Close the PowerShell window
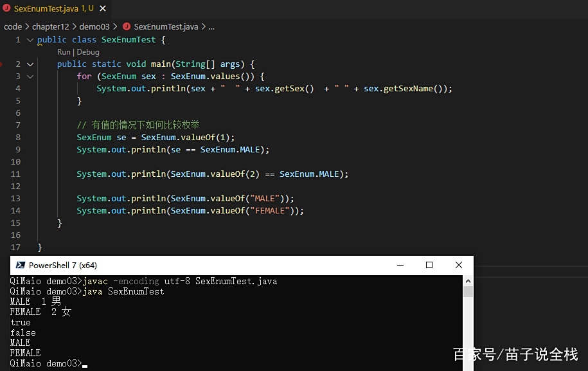The width and height of the screenshot is (588, 371). 459,265
